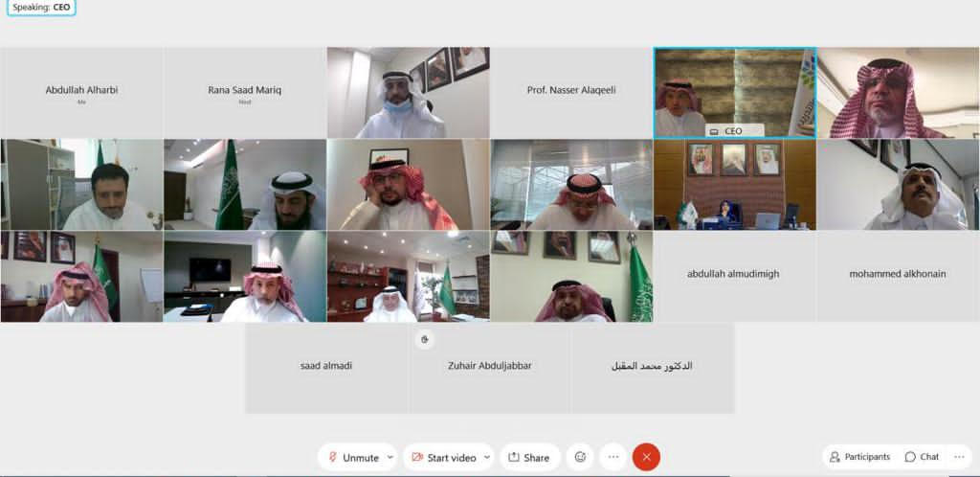Click the laptop icon on CEO label
The image size is (980, 477).
714,132
